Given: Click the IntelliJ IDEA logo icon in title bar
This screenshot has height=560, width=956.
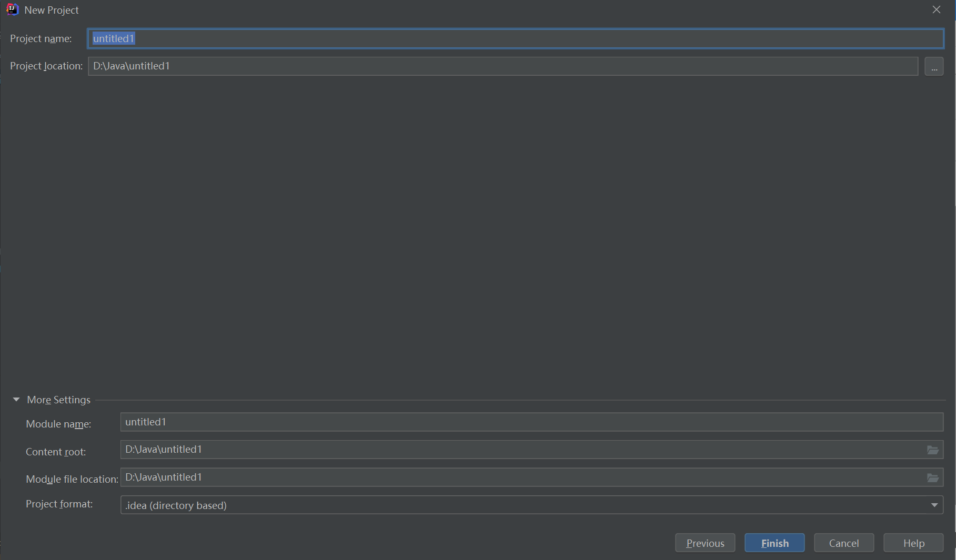Looking at the screenshot, I should pos(12,9).
